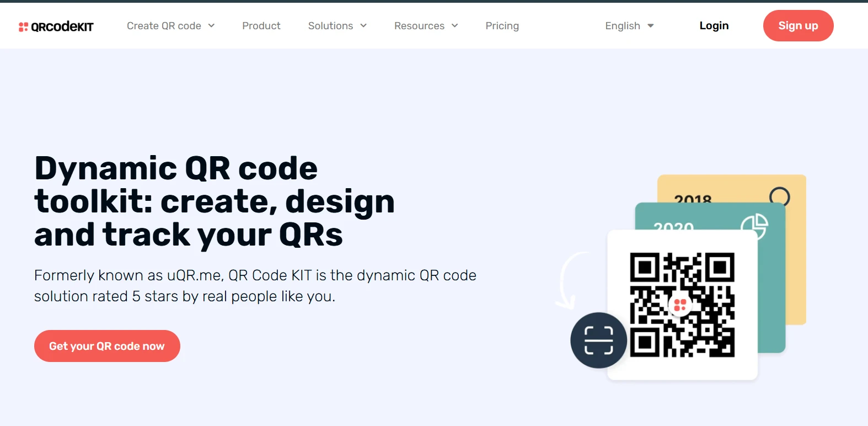Click the top-left finder square of the QR code
Image resolution: width=868 pixels, height=426 pixels.
tap(645, 268)
